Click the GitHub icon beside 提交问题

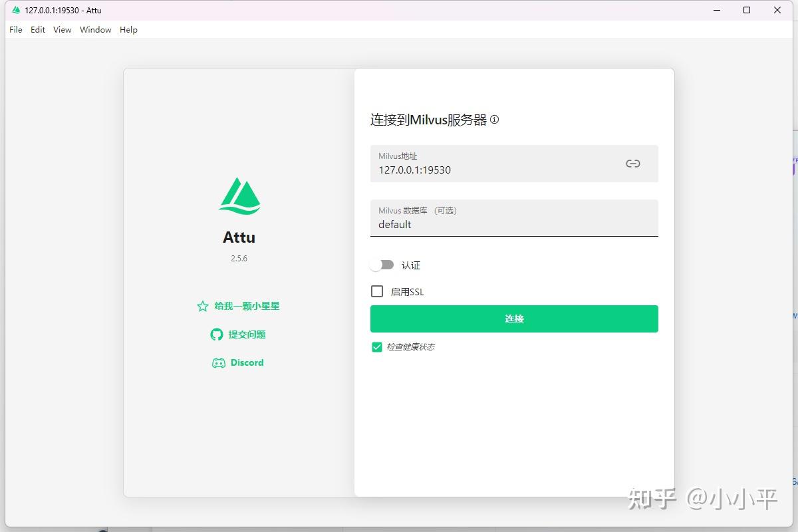216,334
